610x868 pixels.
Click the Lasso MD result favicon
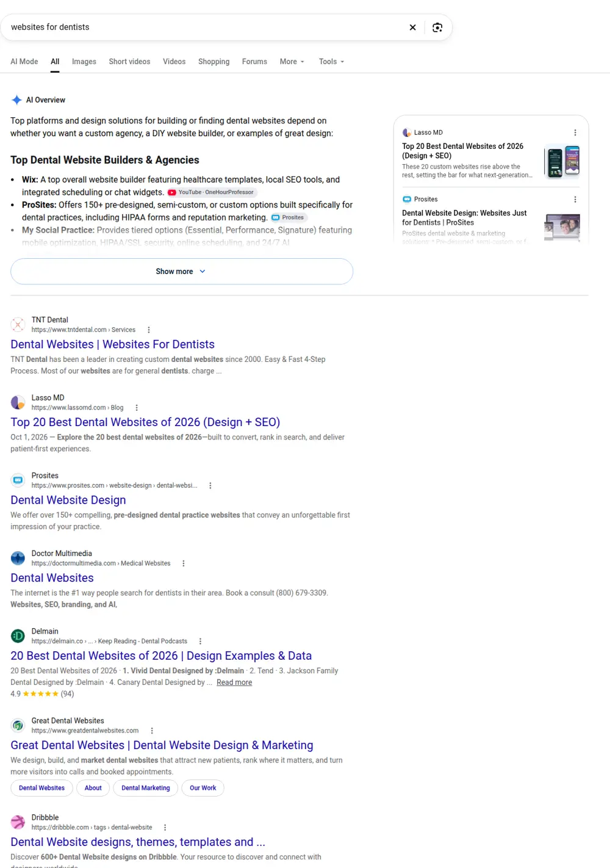(18, 402)
